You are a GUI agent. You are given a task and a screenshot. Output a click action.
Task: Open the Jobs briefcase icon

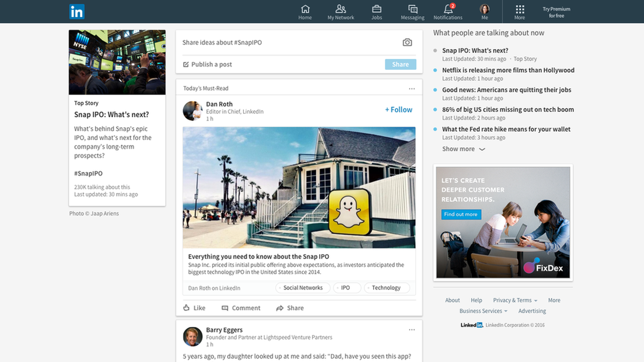376,9
